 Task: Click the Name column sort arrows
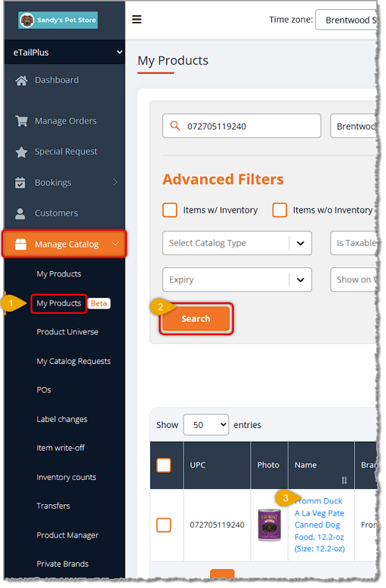[343, 481]
